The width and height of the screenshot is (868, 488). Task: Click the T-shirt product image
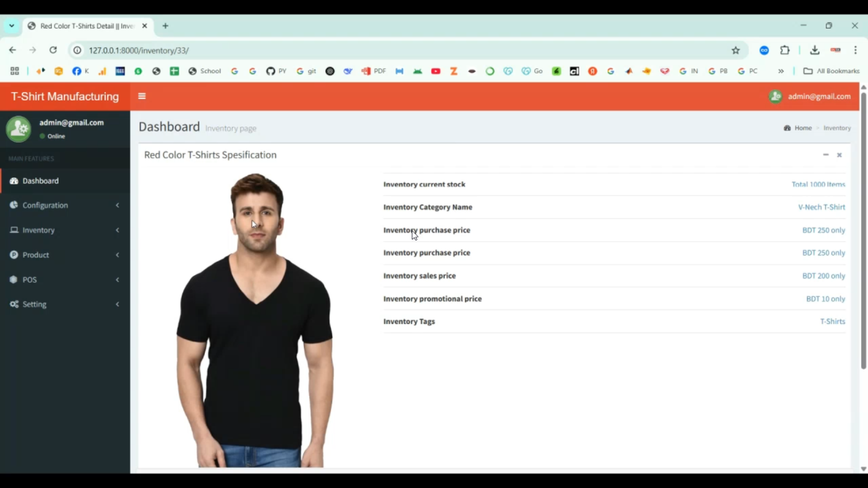[255, 320]
